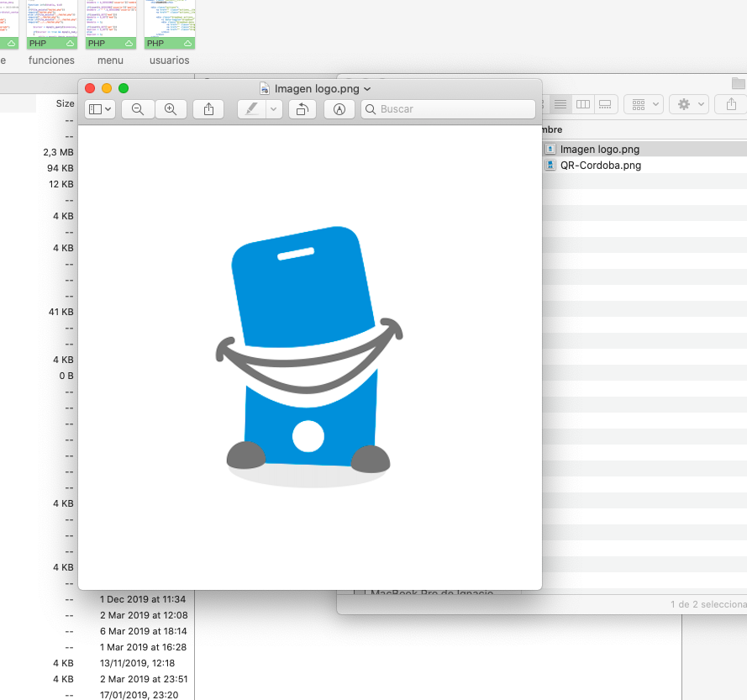Click the 2,3 MB size value
Viewport: 747px width, 700px height.
(59, 152)
